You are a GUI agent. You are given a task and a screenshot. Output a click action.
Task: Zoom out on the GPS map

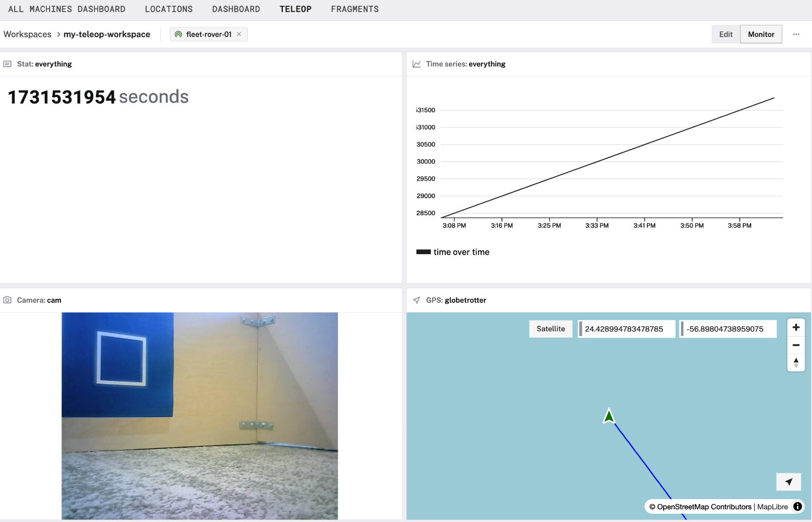pyautogui.click(x=796, y=345)
